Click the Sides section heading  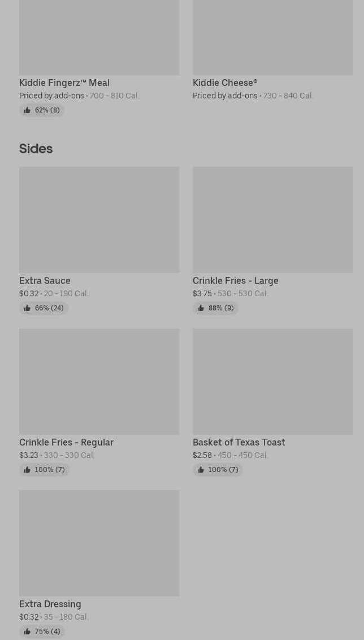[x=36, y=149]
